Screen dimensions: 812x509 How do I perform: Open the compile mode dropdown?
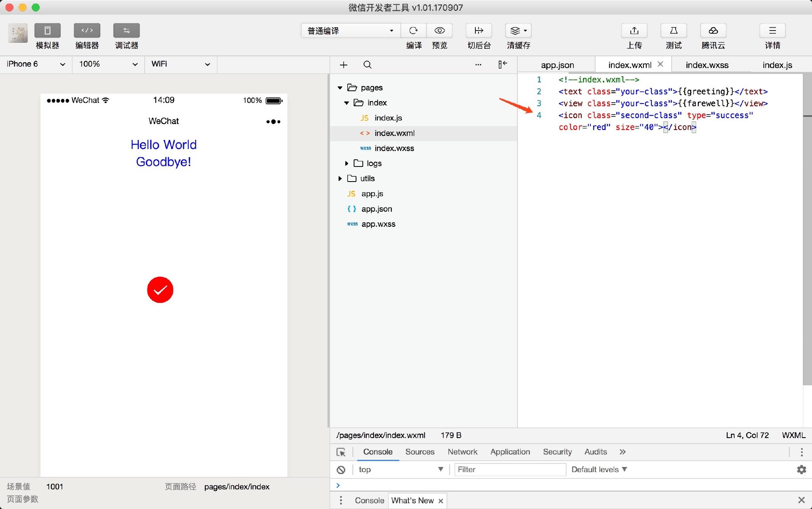350,31
